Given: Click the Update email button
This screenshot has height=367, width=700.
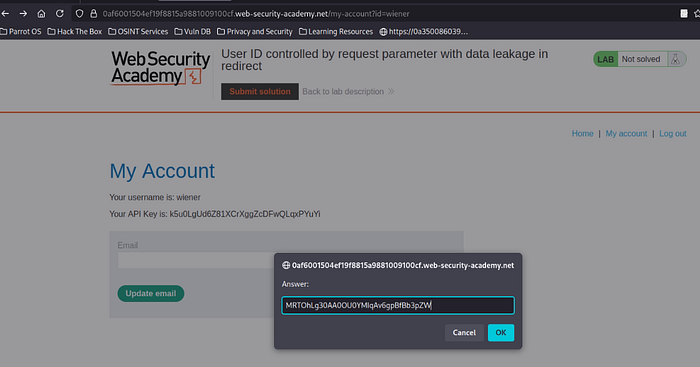Looking at the screenshot, I should [151, 293].
